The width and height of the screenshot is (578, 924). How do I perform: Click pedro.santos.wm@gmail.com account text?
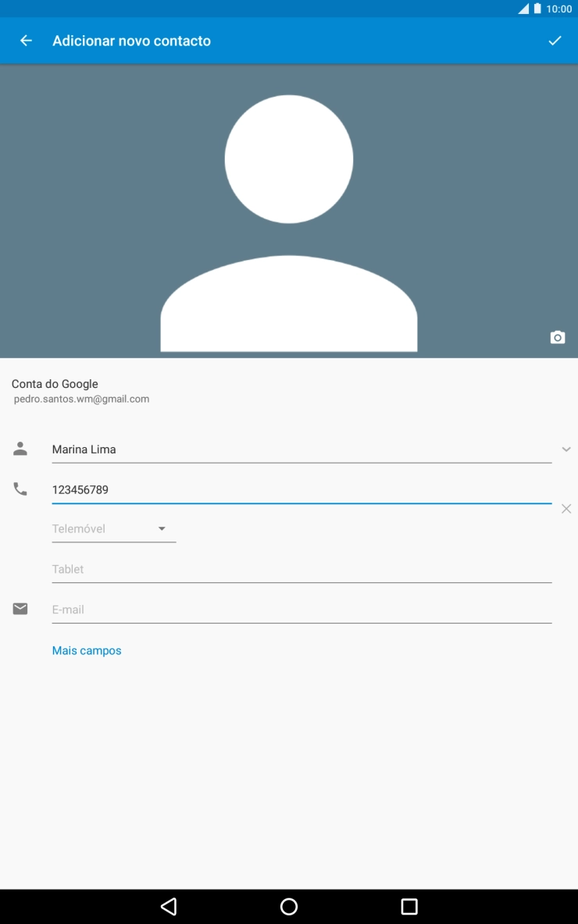(x=81, y=399)
